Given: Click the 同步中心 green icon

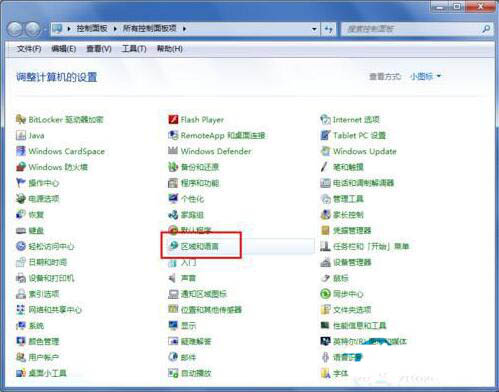Looking at the screenshot, I should (x=325, y=294).
